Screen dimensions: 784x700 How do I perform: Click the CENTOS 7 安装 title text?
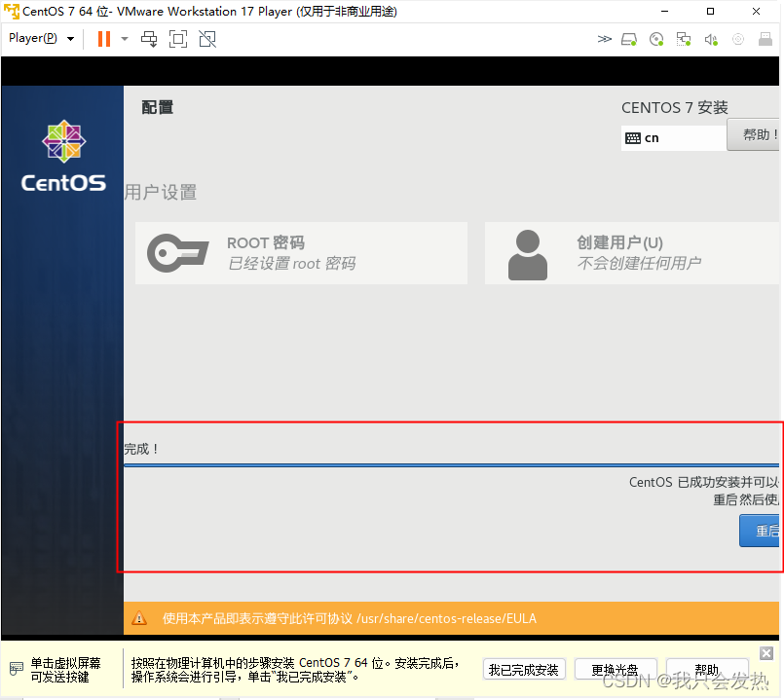click(674, 107)
